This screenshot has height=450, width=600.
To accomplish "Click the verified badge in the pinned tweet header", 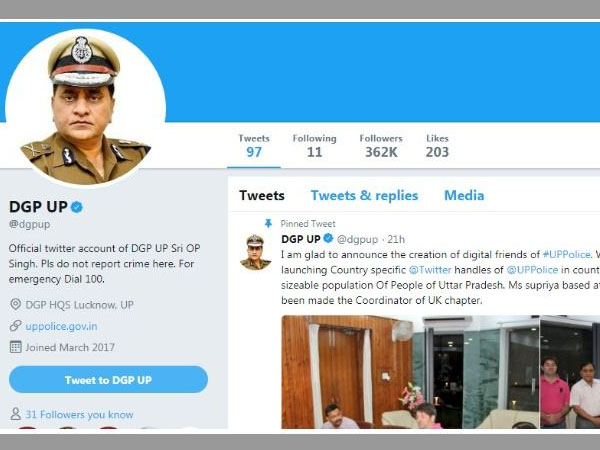I will click(327, 239).
